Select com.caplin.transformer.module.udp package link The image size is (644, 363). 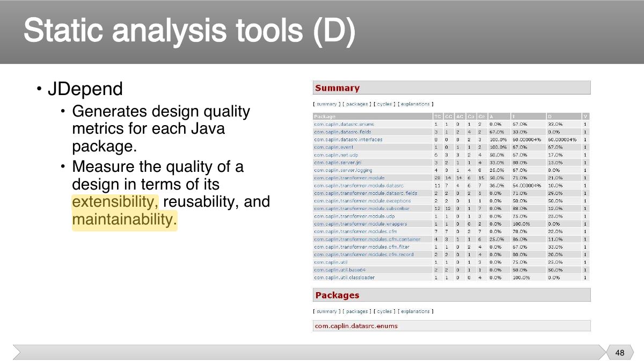[x=354, y=216]
